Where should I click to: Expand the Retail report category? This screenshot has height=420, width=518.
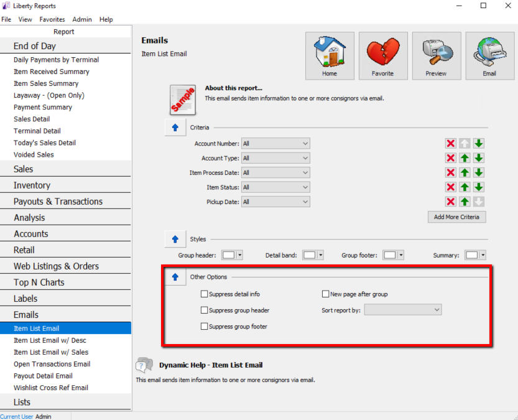click(65, 250)
